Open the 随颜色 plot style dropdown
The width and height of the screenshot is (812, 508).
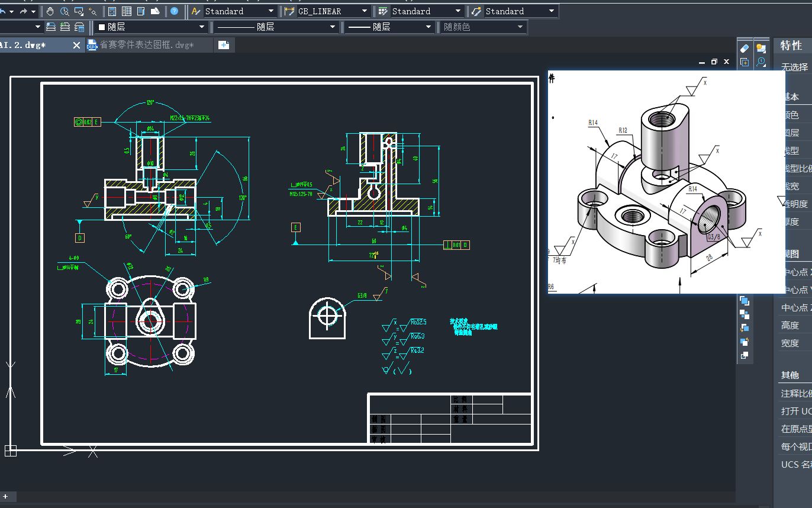(x=520, y=27)
